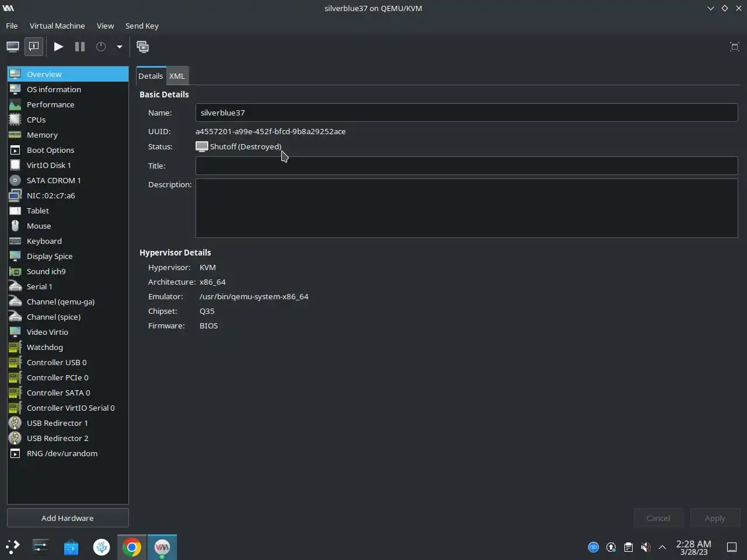This screenshot has height=560, width=747.
Task: Select the Watchdog device
Action: coord(68,347)
